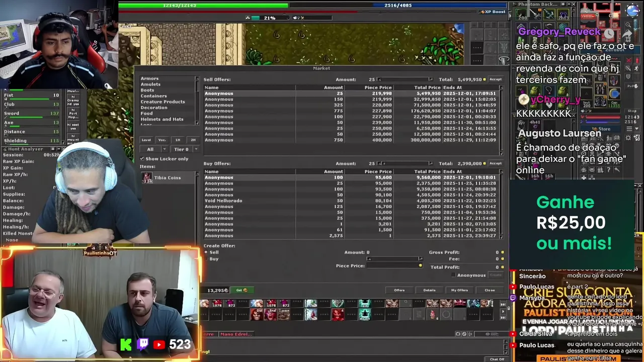Adjust the Sell Offers amount slider

point(406,79)
